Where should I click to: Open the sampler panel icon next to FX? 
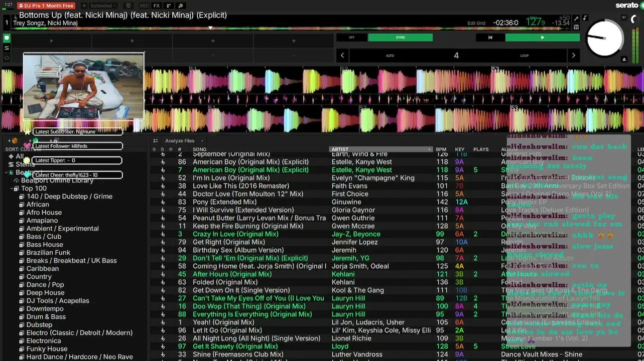click(x=169, y=6)
